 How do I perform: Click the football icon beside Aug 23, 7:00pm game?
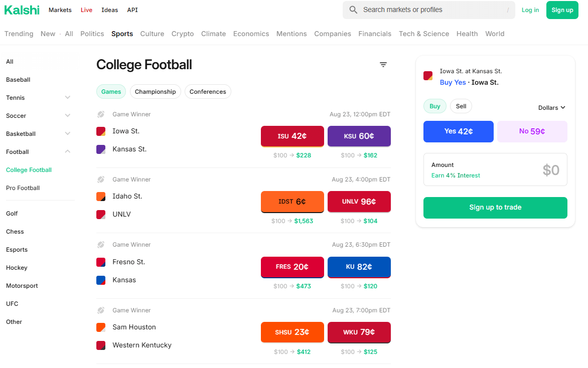[101, 310]
